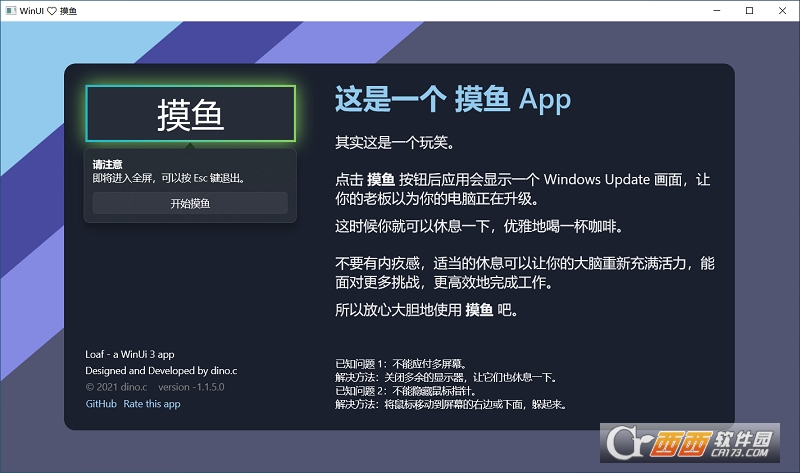Open the GitHub link
This screenshot has height=473, width=800.
click(101, 404)
